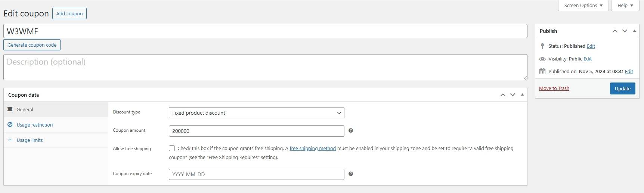Click the visibility eye icon in Publish

[x=542, y=59]
